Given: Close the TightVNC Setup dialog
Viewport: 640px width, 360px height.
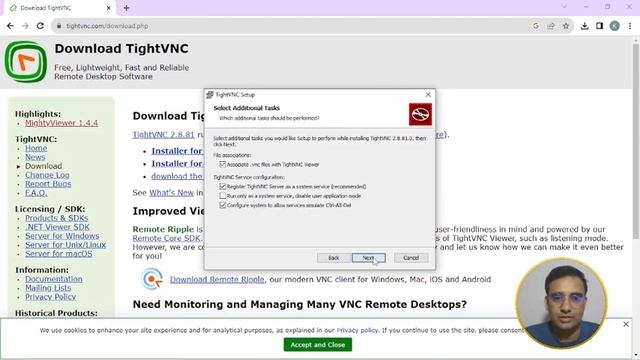Looking at the screenshot, I should (428, 94).
